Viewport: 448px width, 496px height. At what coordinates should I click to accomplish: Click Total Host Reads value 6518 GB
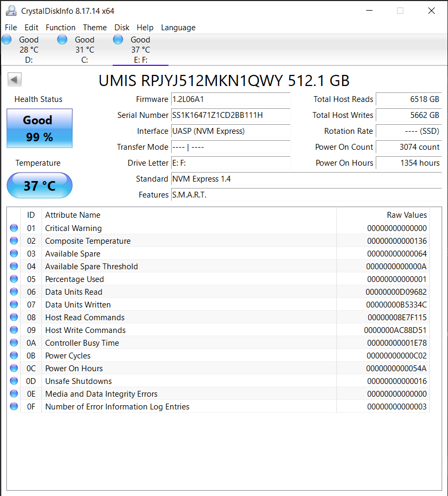[x=409, y=99]
